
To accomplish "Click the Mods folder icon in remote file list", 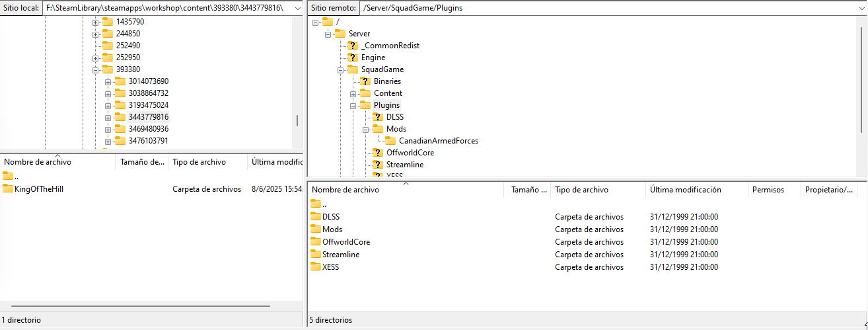I will (x=316, y=229).
